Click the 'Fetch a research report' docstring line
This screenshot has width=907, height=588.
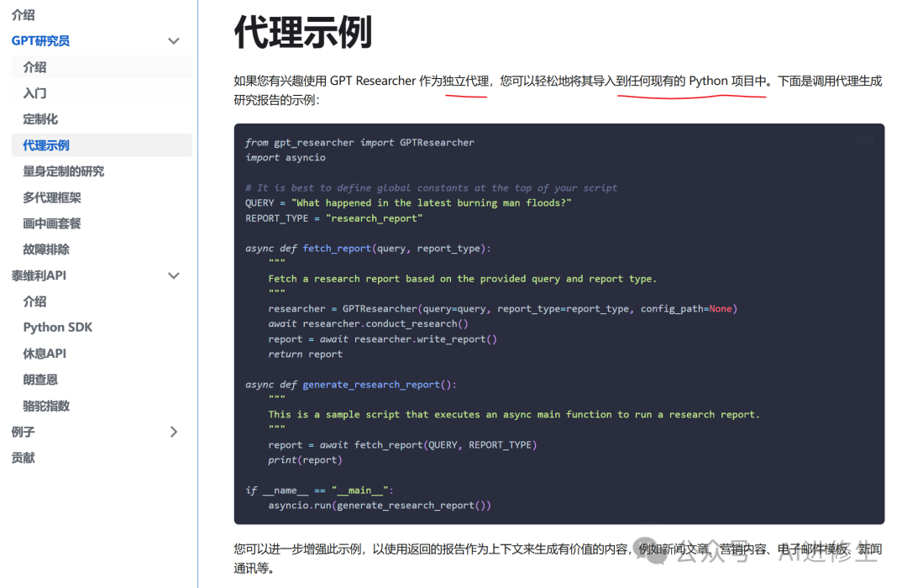click(463, 278)
